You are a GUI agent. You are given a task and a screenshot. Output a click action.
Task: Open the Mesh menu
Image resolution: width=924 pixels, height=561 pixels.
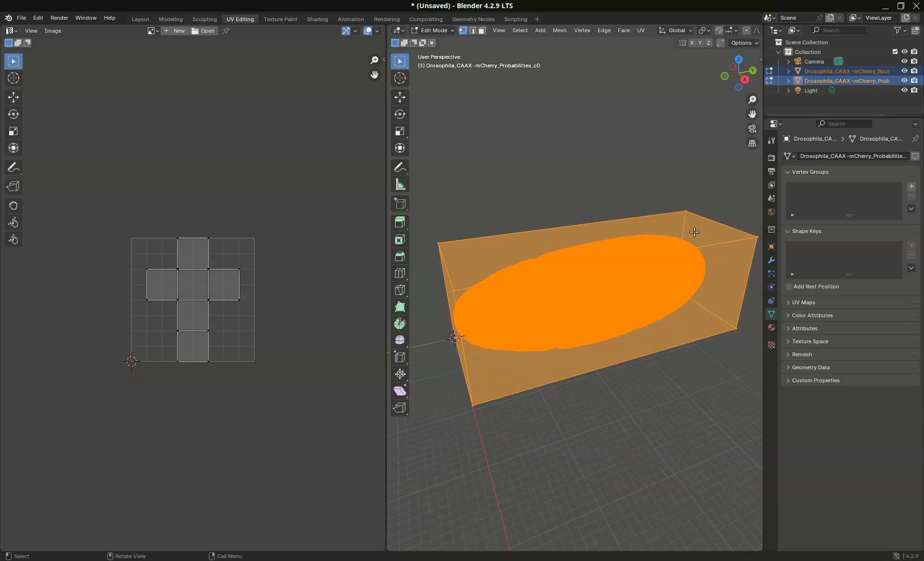pos(559,30)
